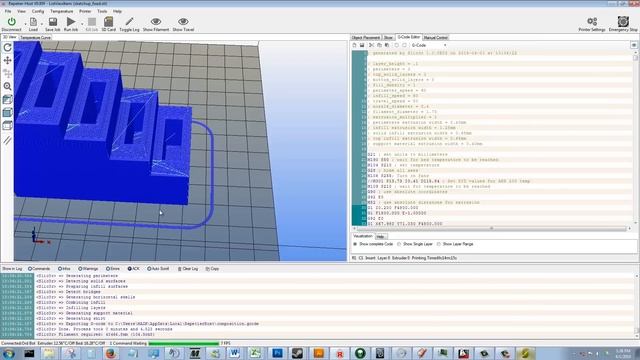Switch to top view cube icon

coord(7,126)
